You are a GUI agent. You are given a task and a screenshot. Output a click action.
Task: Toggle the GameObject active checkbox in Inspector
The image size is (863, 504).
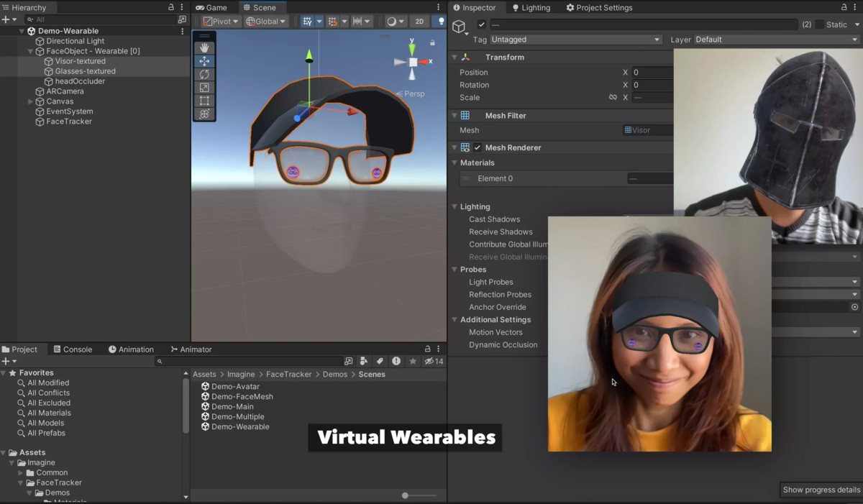click(x=480, y=24)
